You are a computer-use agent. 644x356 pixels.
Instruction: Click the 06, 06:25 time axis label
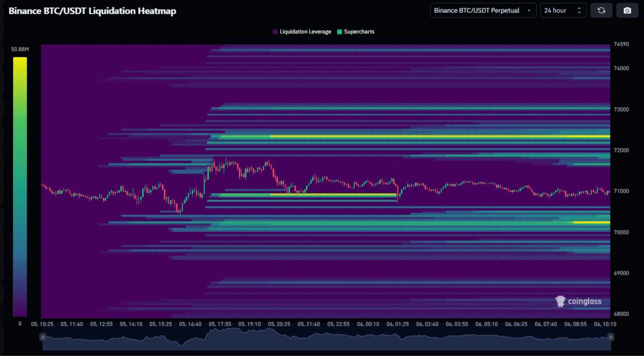coord(516,324)
